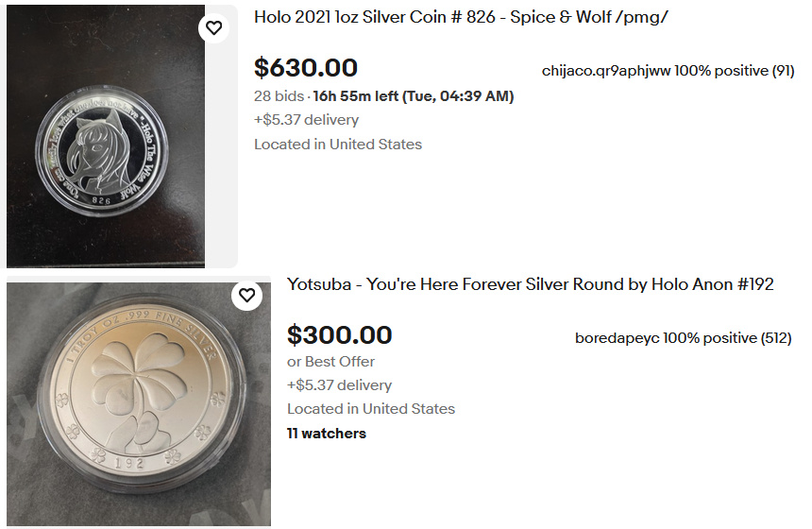This screenshot has width=812, height=529.
Task: Click 'Located in United States' above 11 watchers
Action: click(370, 409)
